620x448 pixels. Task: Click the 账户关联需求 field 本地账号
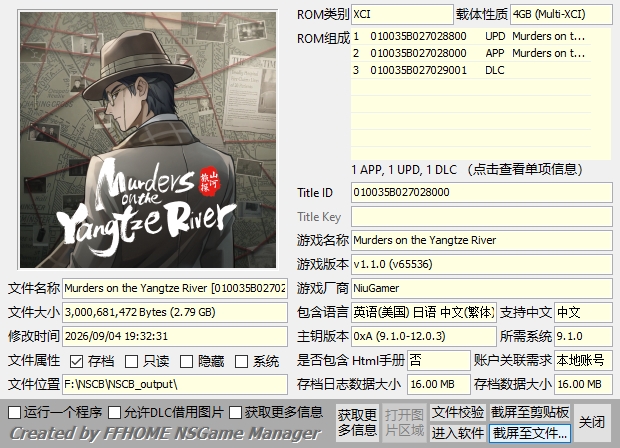pyautogui.click(x=583, y=360)
